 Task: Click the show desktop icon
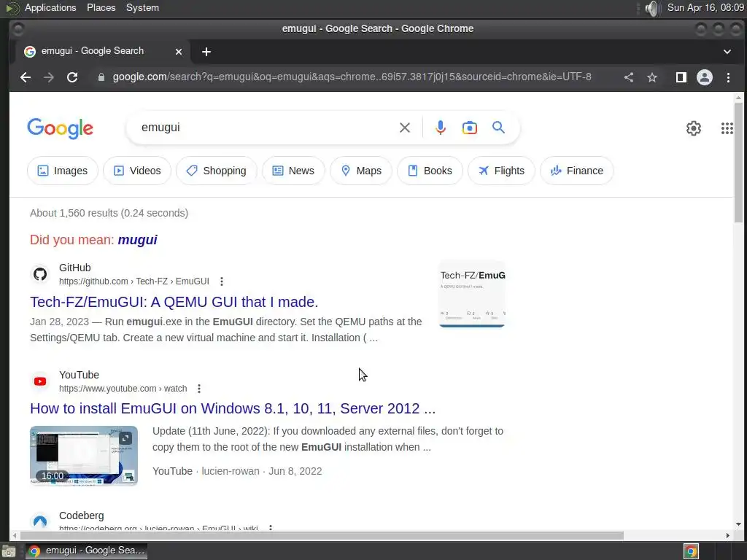click(x=9, y=551)
